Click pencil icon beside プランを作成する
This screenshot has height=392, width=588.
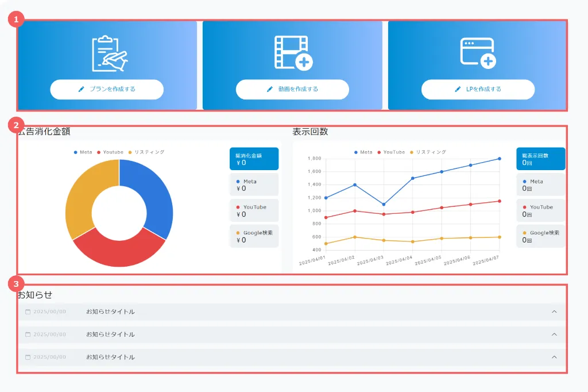coord(81,89)
